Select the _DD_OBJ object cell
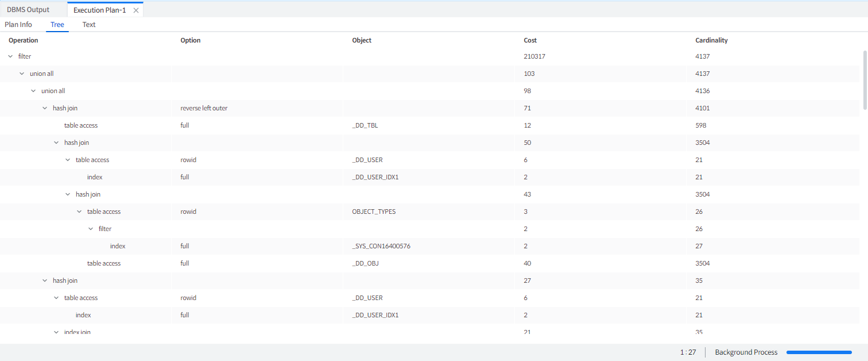The height and width of the screenshot is (361, 868). [x=365, y=263]
